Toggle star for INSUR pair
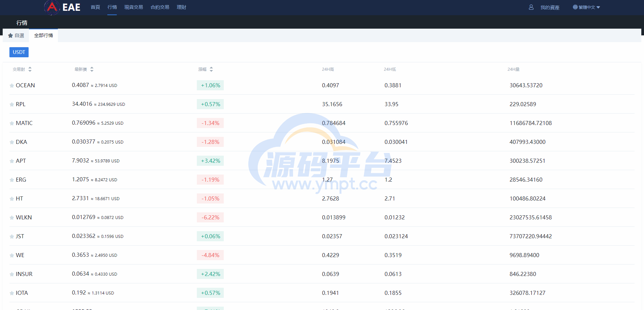 point(12,274)
